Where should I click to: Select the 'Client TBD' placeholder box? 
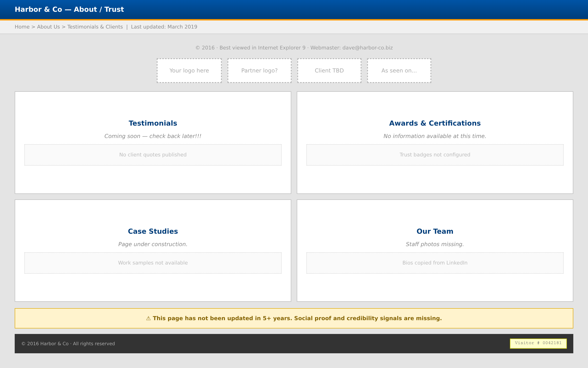coord(329,71)
